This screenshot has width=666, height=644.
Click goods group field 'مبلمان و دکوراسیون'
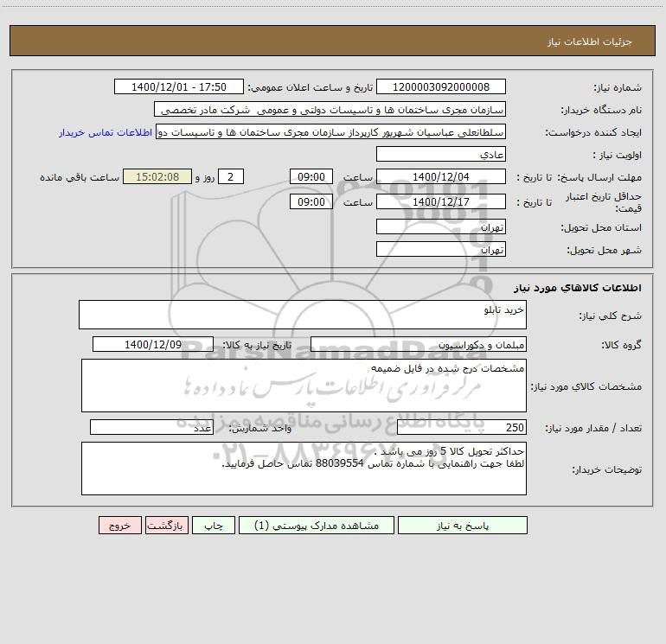419,344
